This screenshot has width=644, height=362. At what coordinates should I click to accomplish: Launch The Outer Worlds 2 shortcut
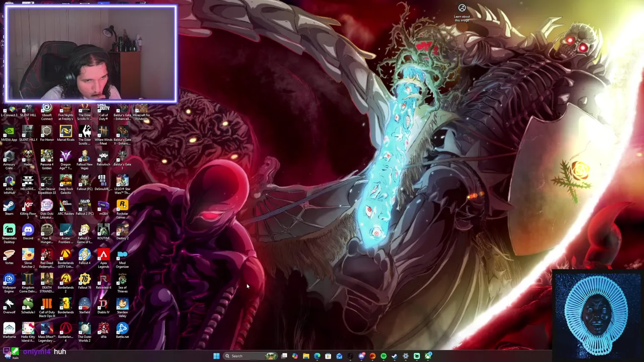85,332
